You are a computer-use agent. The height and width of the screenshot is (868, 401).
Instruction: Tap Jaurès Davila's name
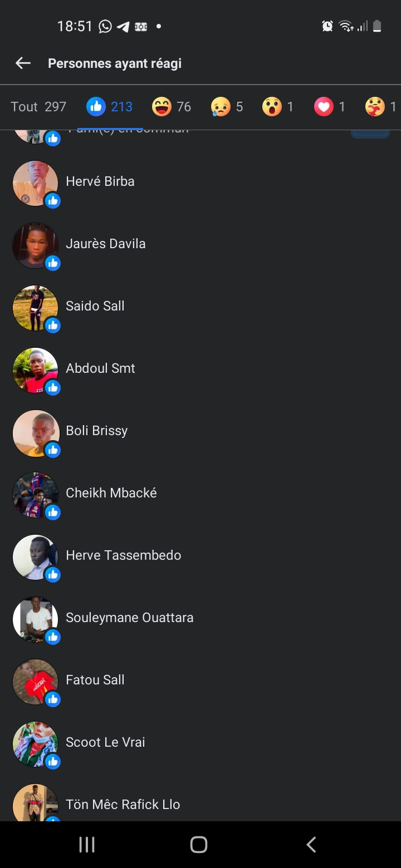coord(106,244)
